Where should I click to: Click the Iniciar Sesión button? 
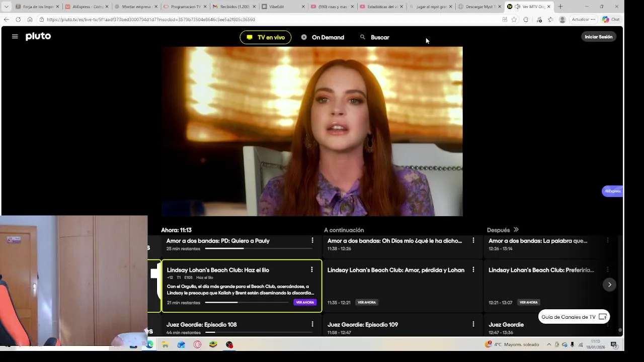(599, 37)
